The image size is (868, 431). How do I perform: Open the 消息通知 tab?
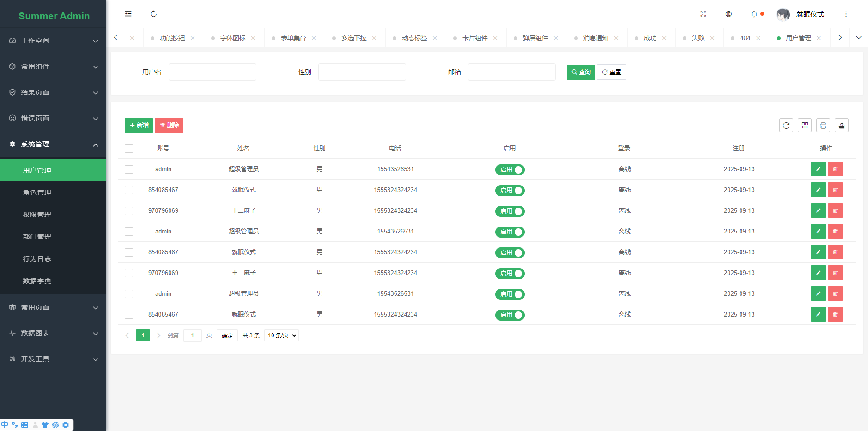tap(596, 37)
